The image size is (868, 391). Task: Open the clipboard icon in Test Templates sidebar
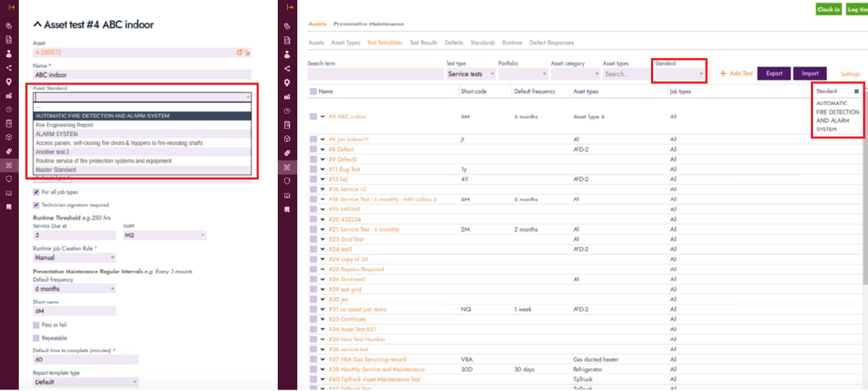[x=289, y=125]
